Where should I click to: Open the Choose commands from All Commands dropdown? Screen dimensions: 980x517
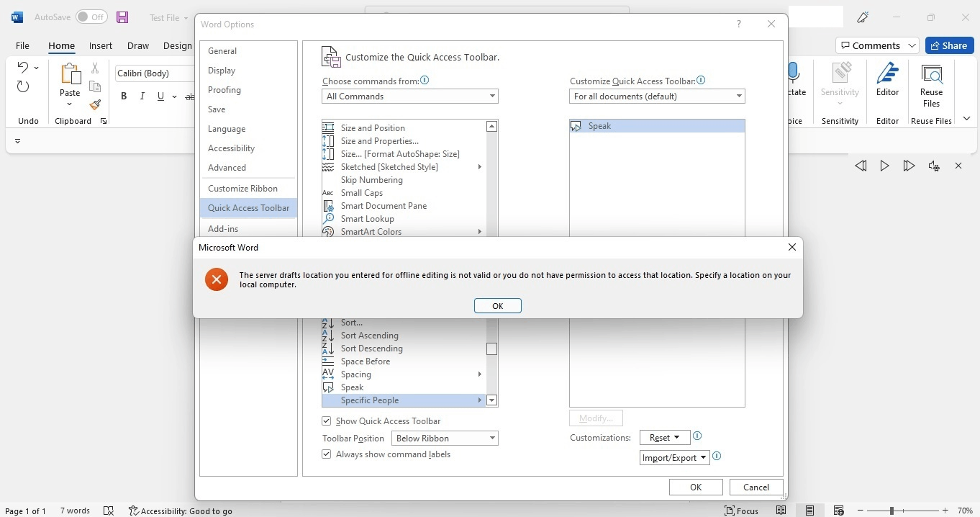(410, 96)
